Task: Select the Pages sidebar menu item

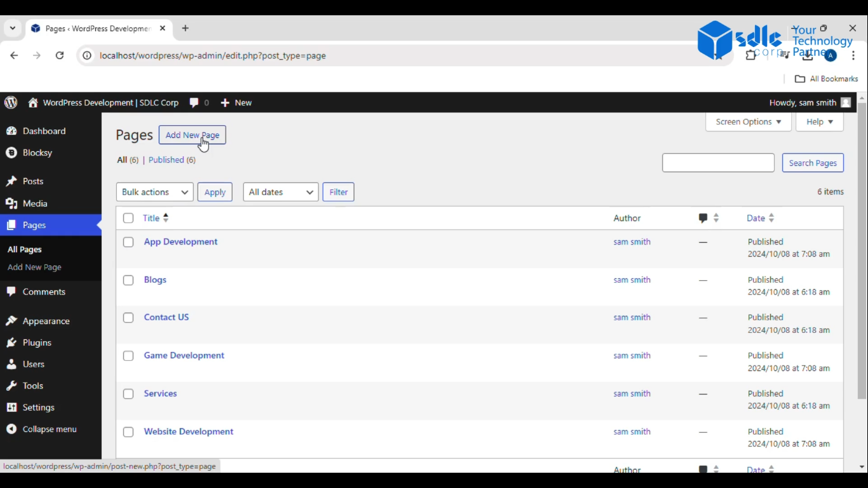Action: (51, 225)
